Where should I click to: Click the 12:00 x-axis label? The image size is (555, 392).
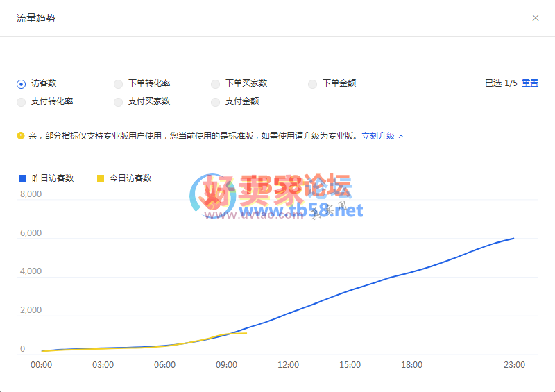288,365
